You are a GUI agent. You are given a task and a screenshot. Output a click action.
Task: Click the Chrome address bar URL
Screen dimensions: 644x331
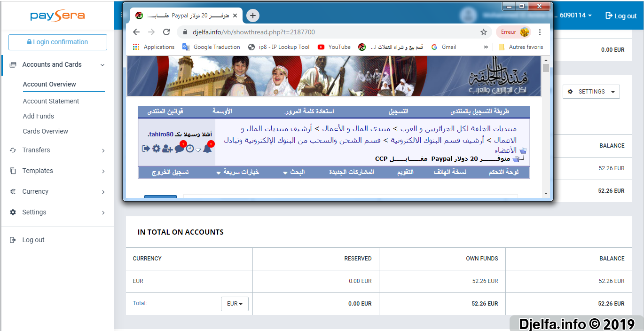click(254, 32)
